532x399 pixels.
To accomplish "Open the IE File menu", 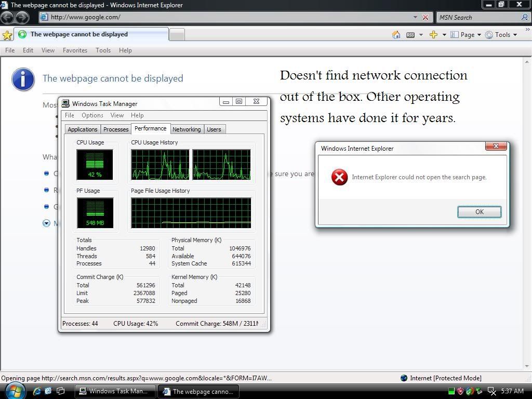I will point(10,50).
